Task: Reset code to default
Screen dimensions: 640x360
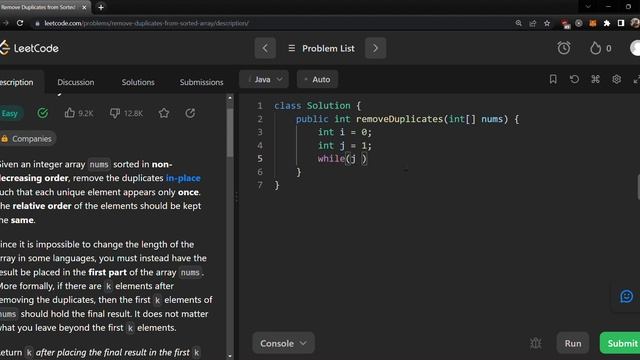Action: point(574,79)
